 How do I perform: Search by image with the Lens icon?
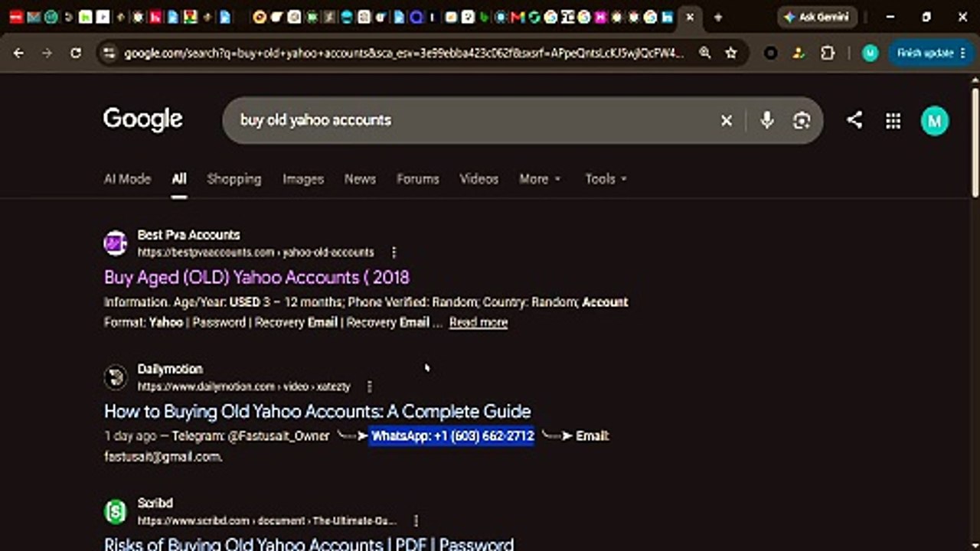[802, 120]
